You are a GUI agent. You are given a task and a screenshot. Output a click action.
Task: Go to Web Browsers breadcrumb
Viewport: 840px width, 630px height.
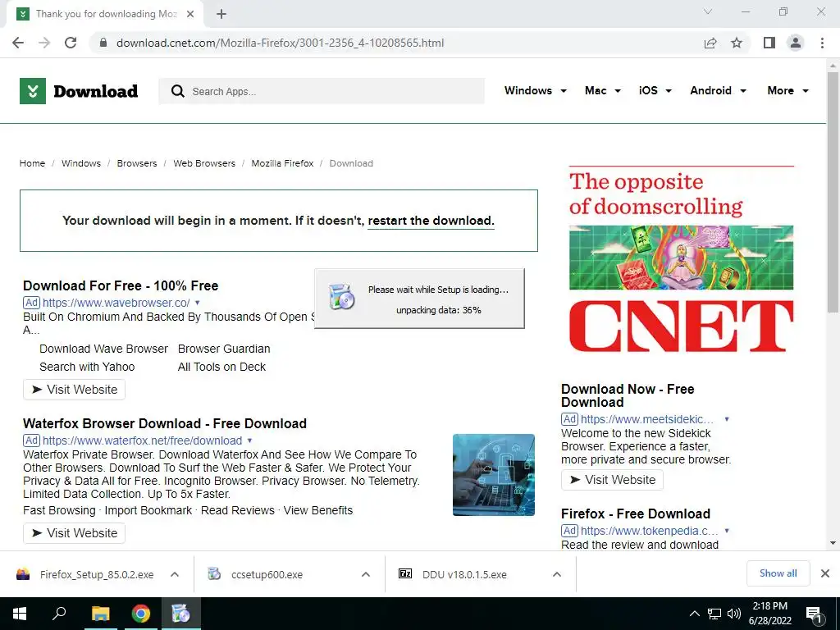(x=204, y=163)
